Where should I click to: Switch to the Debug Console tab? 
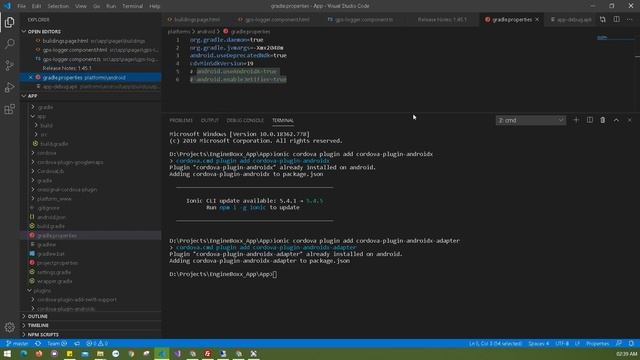(245, 120)
